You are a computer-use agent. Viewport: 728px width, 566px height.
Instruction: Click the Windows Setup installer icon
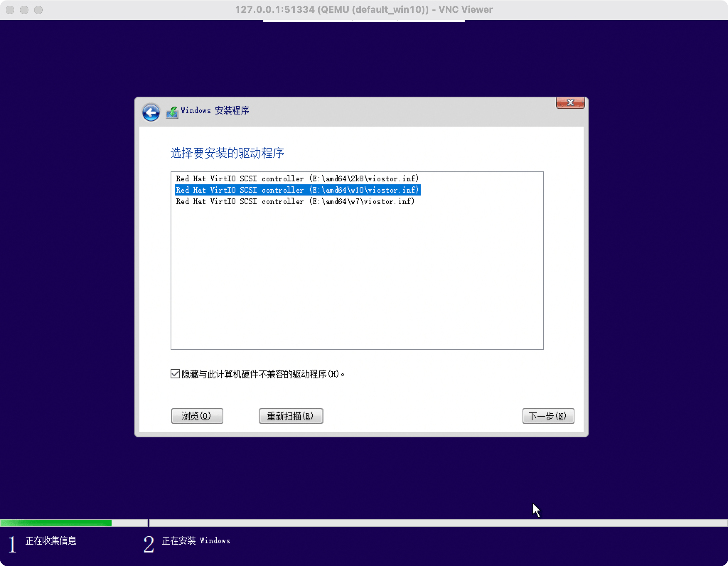[172, 113]
